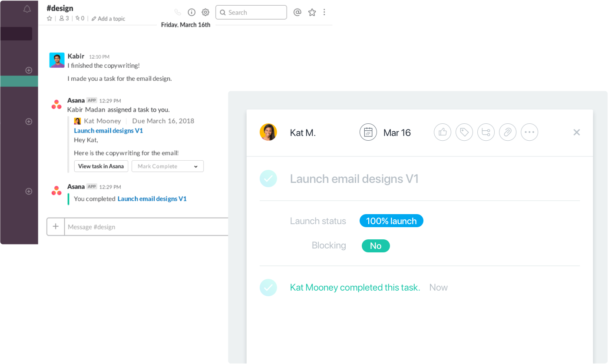Click Kat Mooney completed this task text

(x=355, y=288)
